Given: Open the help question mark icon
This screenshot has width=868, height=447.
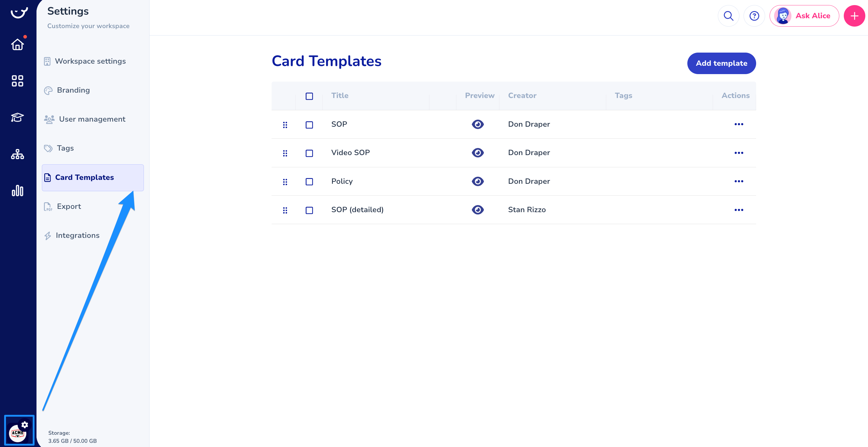Looking at the screenshot, I should [754, 16].
